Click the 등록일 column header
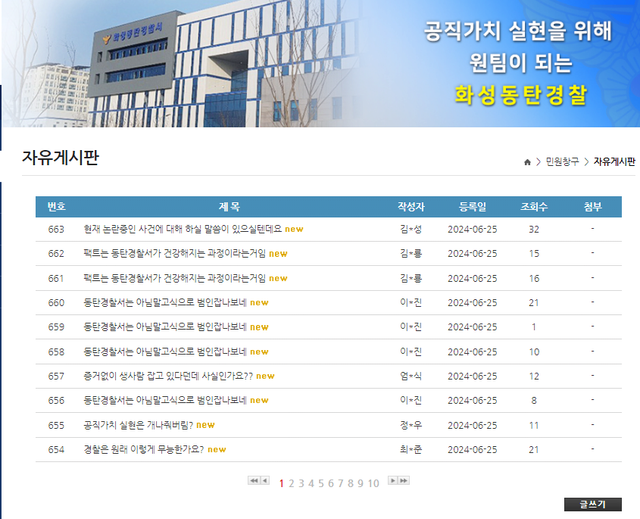Image resolution: width=640 pixels, height=519 pixels. click(x=472, y=207)
